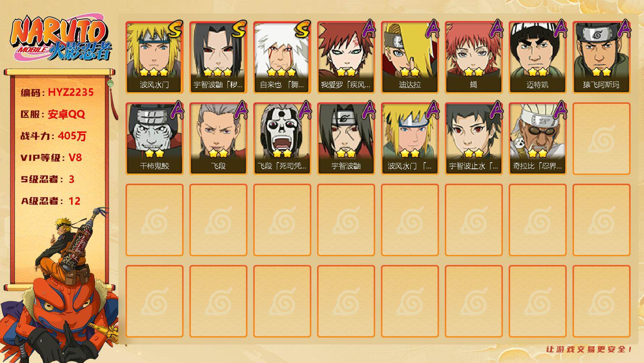Click the A rank badge on 迪达拉 card
The width and height of the screenshot is (644, 363).
pyautogui.click(x=432, y=28)
